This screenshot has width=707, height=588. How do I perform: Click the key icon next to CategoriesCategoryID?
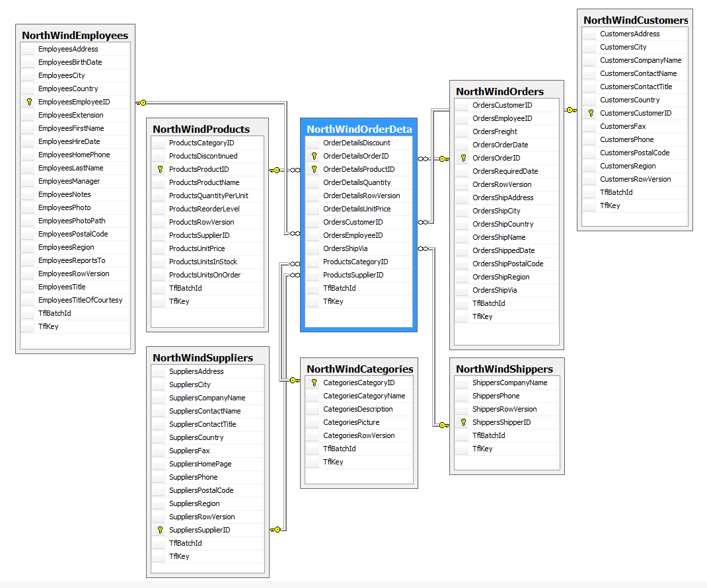(315, 383)
